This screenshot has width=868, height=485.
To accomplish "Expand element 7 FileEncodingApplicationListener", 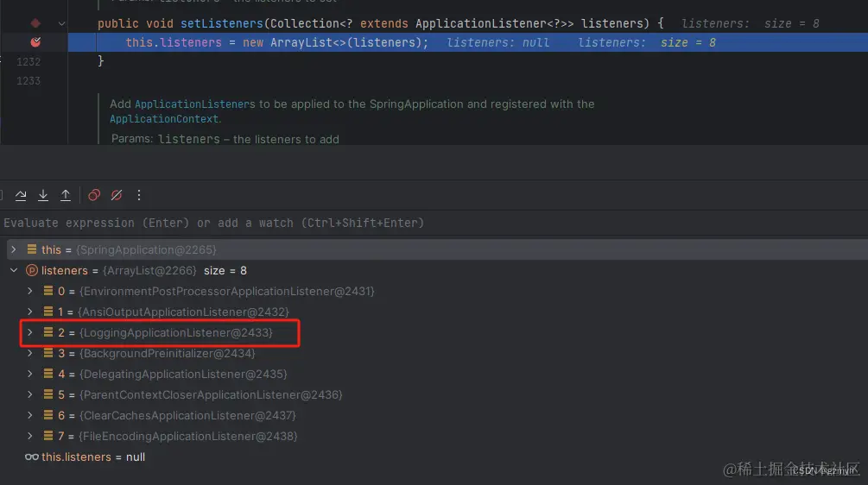I will [x=30, y=437].
